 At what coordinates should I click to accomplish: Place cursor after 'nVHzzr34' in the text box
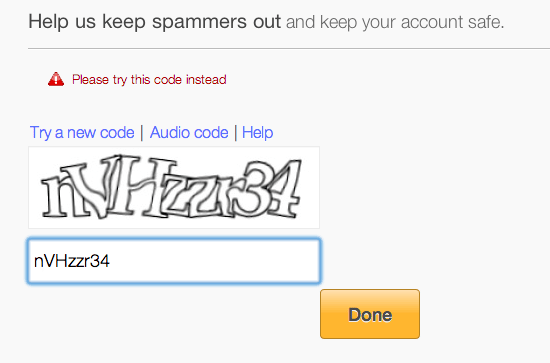(x=110, y=261)
